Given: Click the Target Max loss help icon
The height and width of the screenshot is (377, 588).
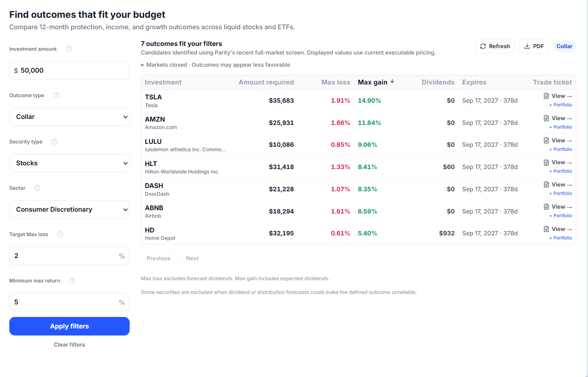Looking at the screenshot, I should click(60, 234).
